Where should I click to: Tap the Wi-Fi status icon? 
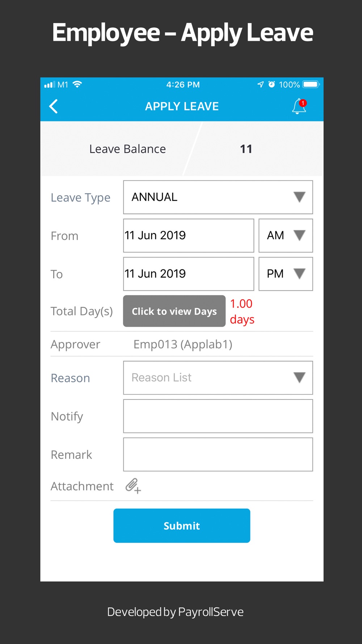[77, 84]
